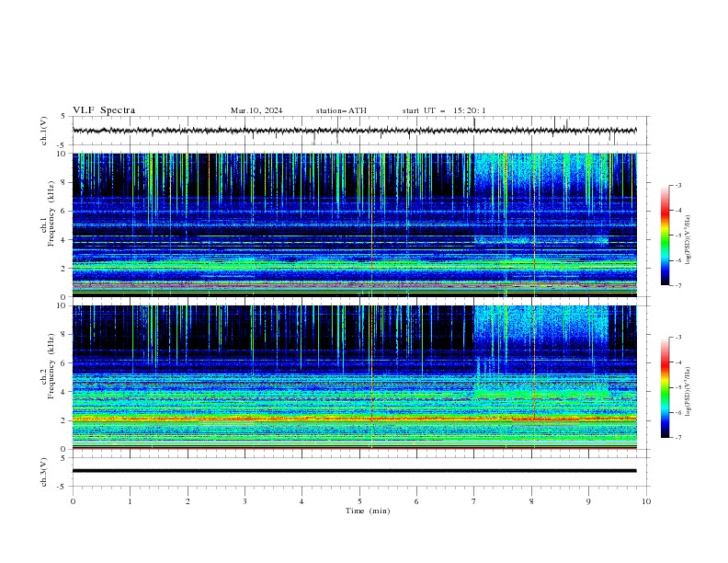Image resolution: width=728 pixels, height=563 pixels.
Task: Click time axis tick label "0"
Action: 73,501
